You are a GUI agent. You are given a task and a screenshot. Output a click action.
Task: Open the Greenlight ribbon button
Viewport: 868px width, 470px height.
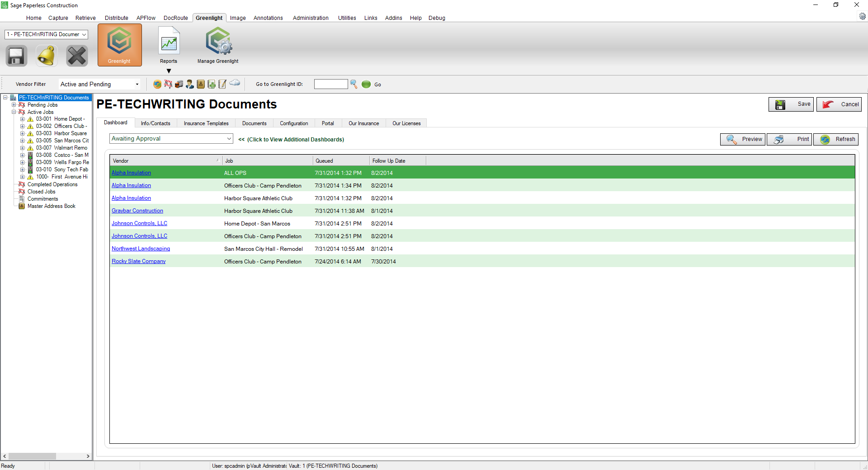point(119,45)
